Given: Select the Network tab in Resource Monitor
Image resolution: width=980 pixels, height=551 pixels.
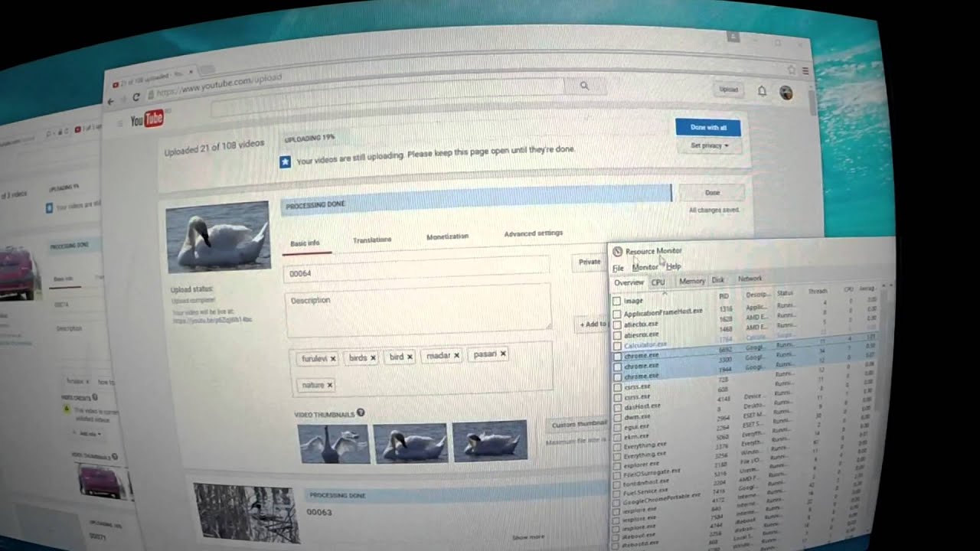Looking at the screenshot, I should tap(750, 279).
